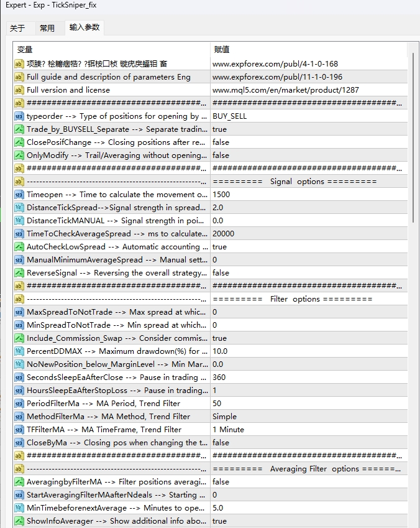Screen dimensions: 420x528
Task: Click the integer icon beside Timeopen
Action: tap(19, 195)
